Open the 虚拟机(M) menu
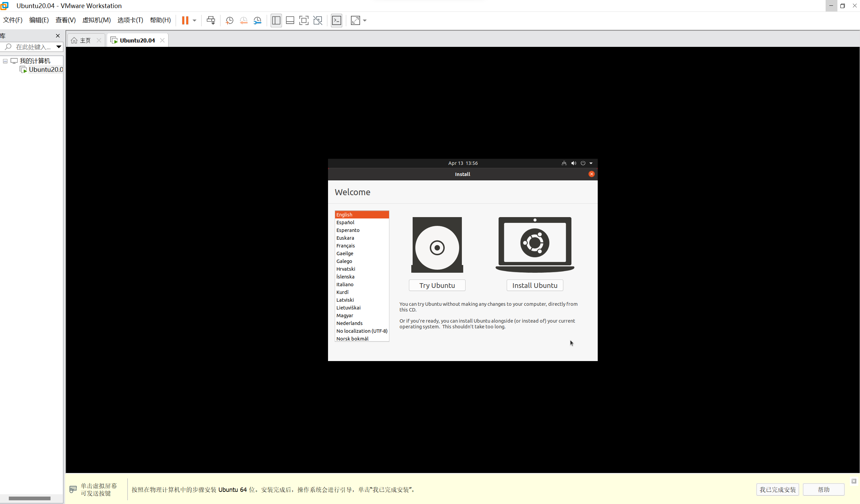The height and width of the screenshot is (504, 860). coord(96,20)
